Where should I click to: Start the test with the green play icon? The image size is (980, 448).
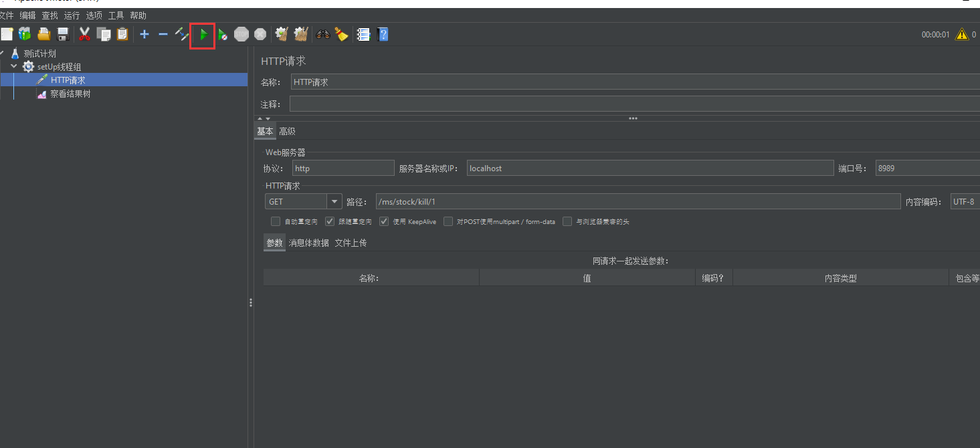[x=203, y=34]
